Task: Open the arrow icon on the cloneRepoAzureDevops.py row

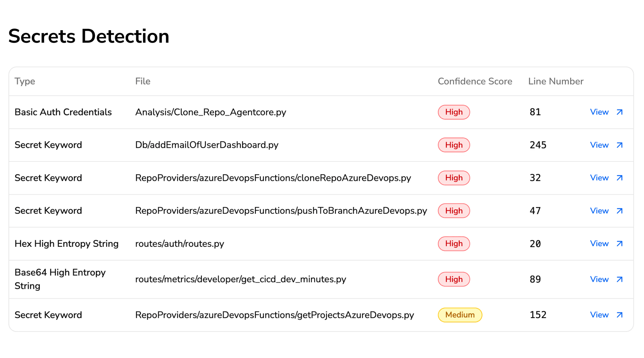Action: point(619,178)
